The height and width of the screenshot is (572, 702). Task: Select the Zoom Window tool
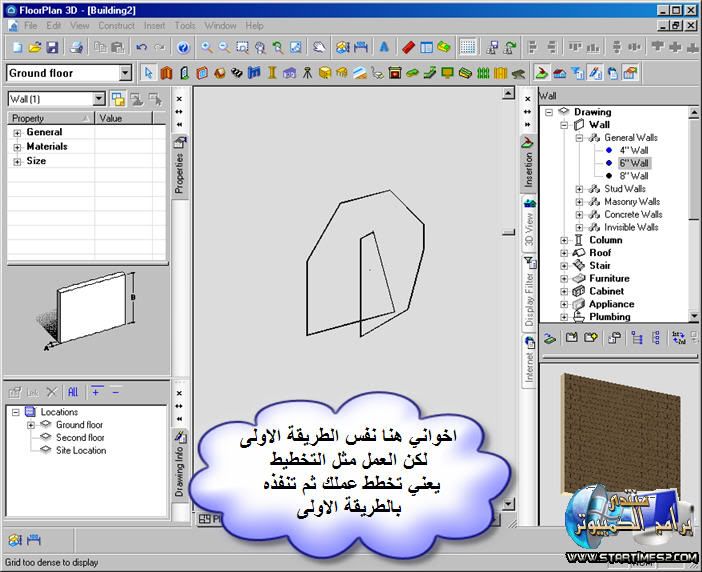[242, 47]
